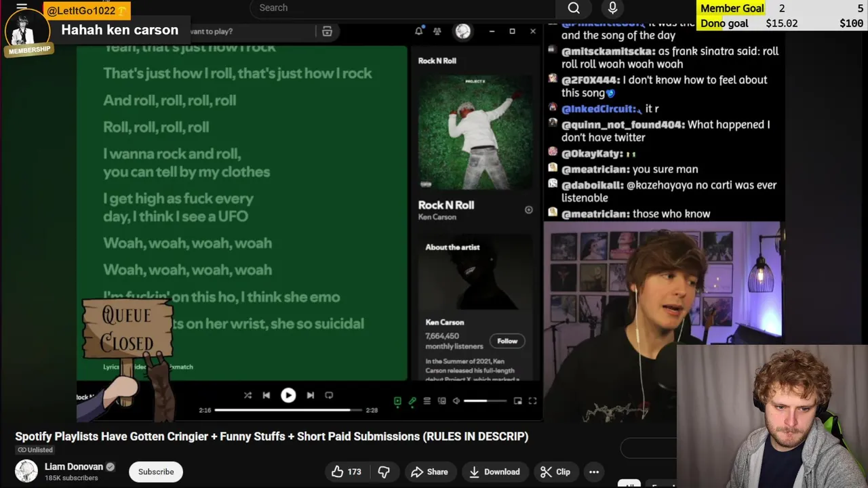Seek on the Spotify song progress bar

pyautogui.click(x=288, y=410)
